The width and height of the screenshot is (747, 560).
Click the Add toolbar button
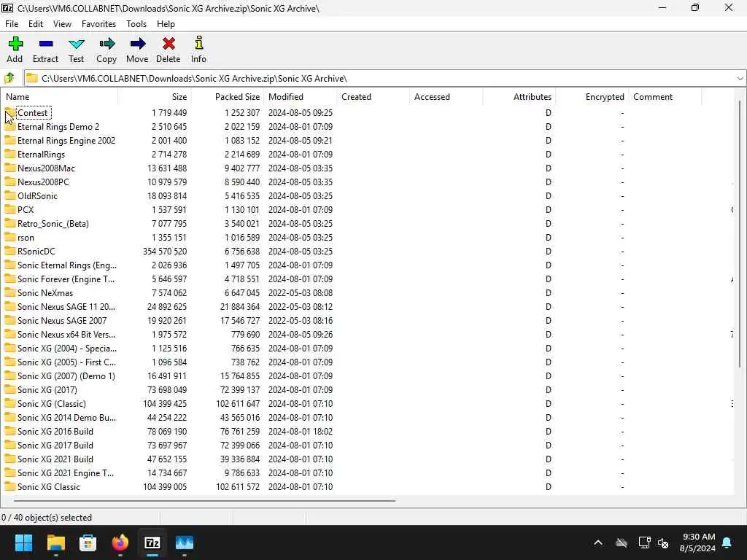pos(15,50)
